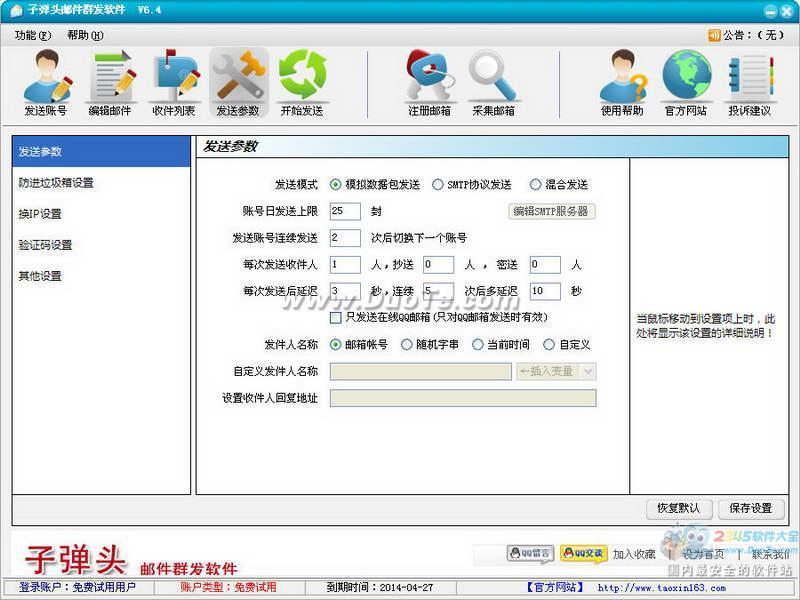
Task: Click the QQ交谈 button
Action: tap(584, 554)
